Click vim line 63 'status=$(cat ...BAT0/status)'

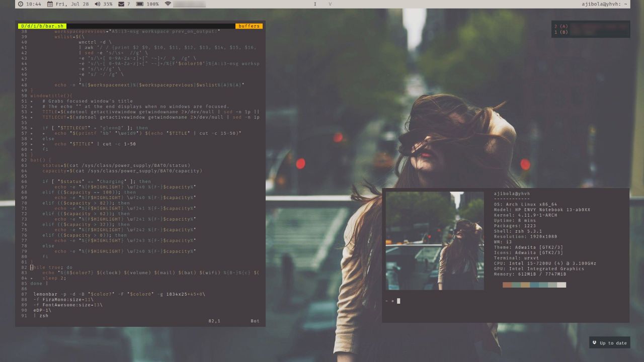[x=117, y=165]
